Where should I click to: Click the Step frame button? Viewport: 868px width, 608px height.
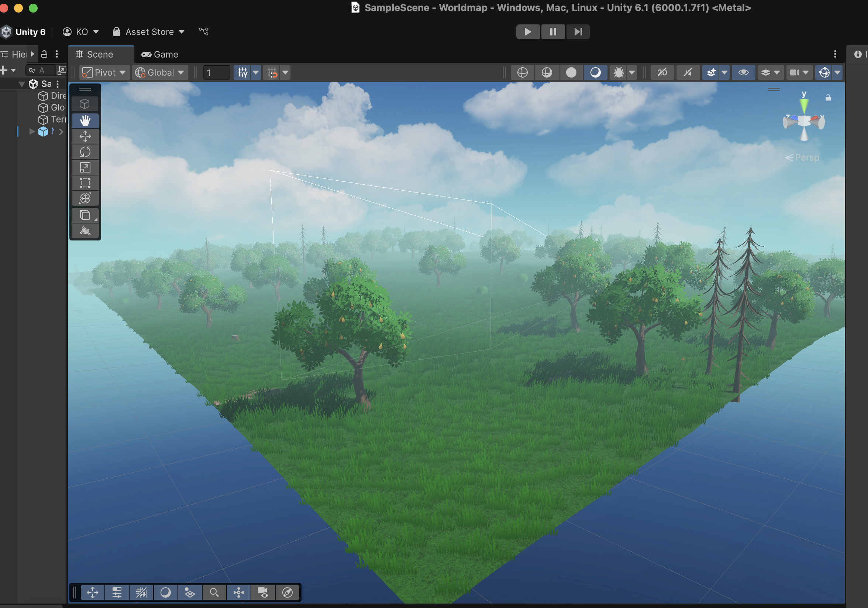578,32
